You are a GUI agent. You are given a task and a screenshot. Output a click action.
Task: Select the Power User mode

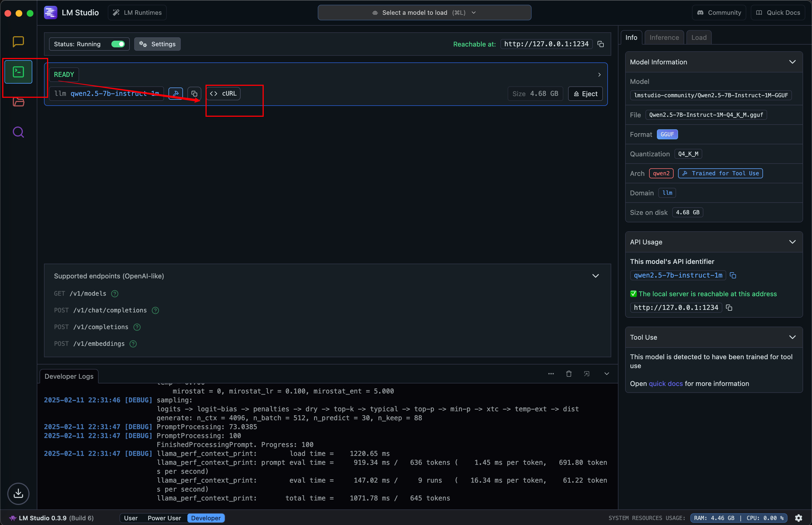coord(164,518)
